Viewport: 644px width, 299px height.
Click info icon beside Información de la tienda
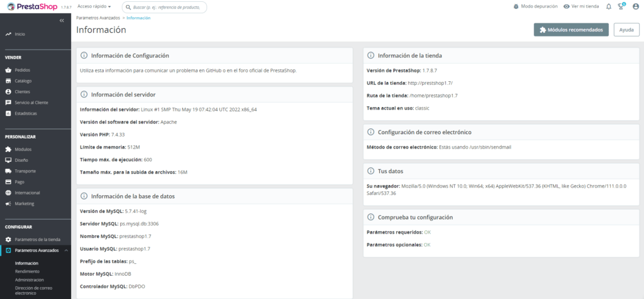tap(370, 55)
